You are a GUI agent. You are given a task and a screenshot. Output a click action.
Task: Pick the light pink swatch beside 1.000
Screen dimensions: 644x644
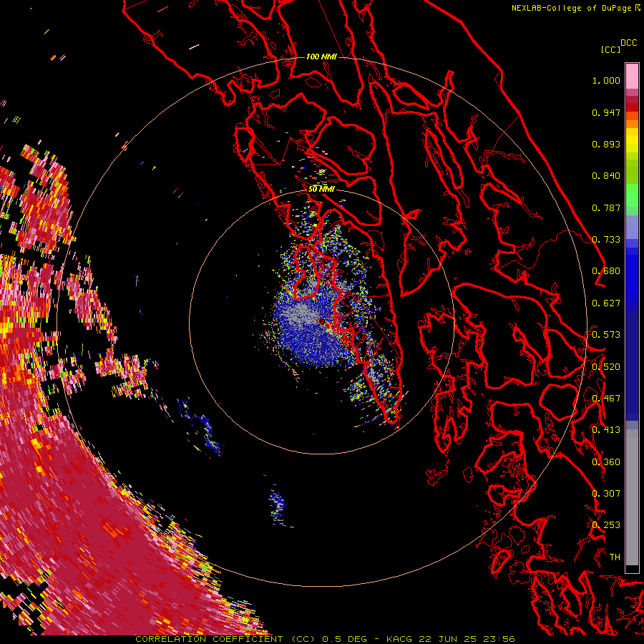tap(632, 77)
